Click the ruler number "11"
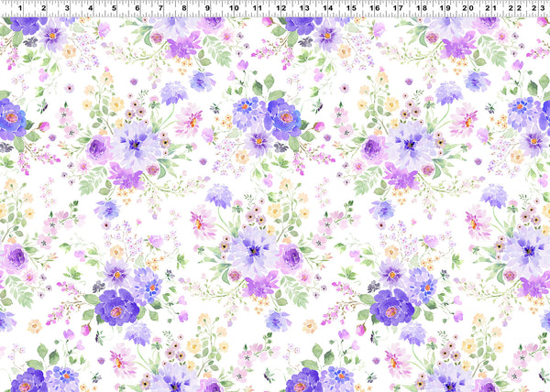This screenshot has height=392, width=550. (x=258, y=7)
